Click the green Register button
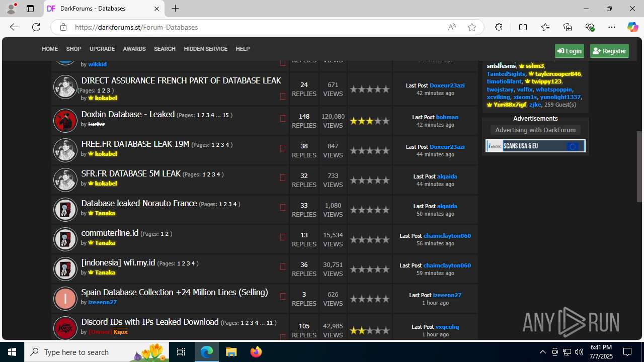This screenshot has height=362, width=644. 609,51
